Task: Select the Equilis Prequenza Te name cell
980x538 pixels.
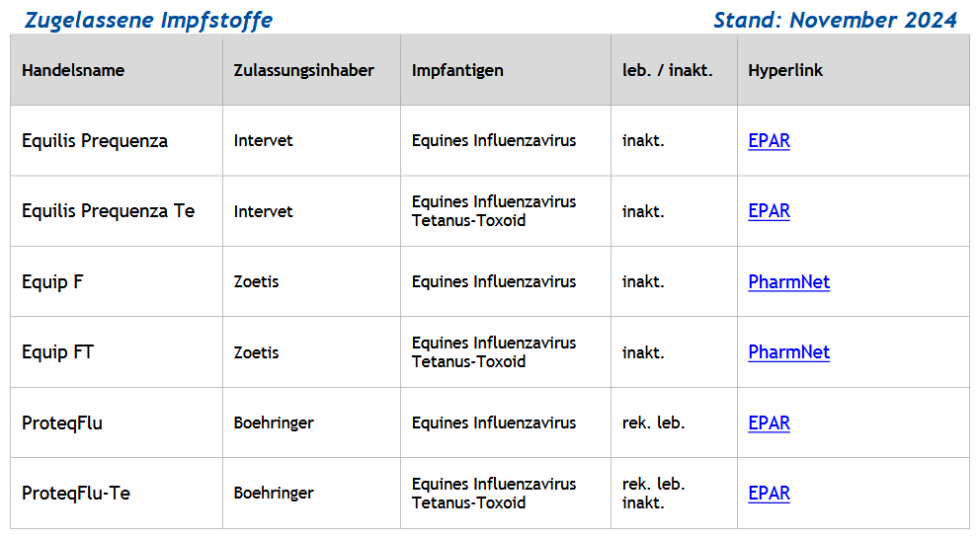Action: (x=108, y=211)
